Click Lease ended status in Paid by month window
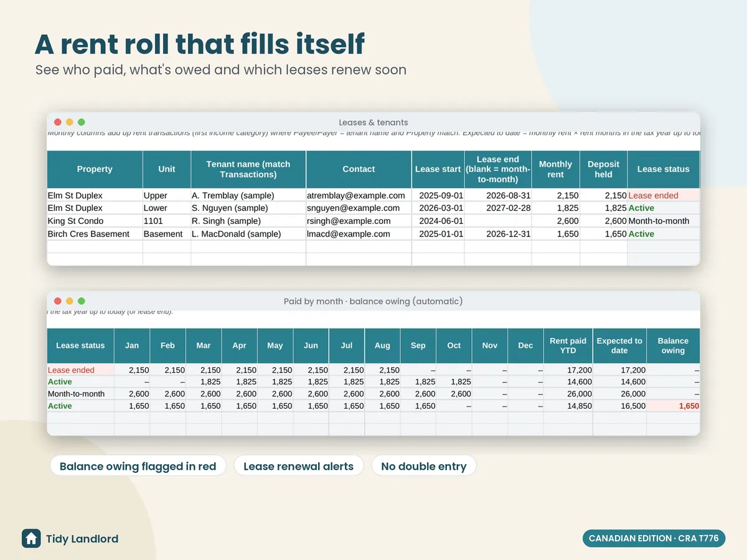The height and width of the screenshot is (560, 747). tap(80, 370)
